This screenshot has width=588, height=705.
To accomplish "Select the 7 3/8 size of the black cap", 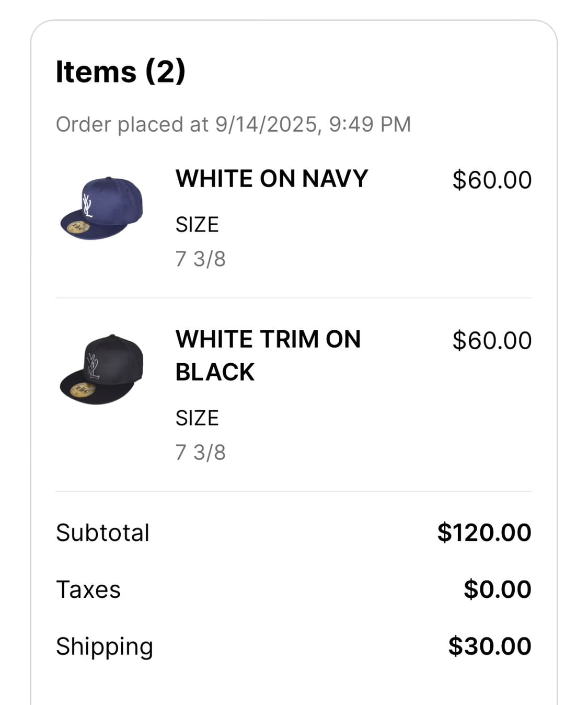I will click(x=201, y=452).
